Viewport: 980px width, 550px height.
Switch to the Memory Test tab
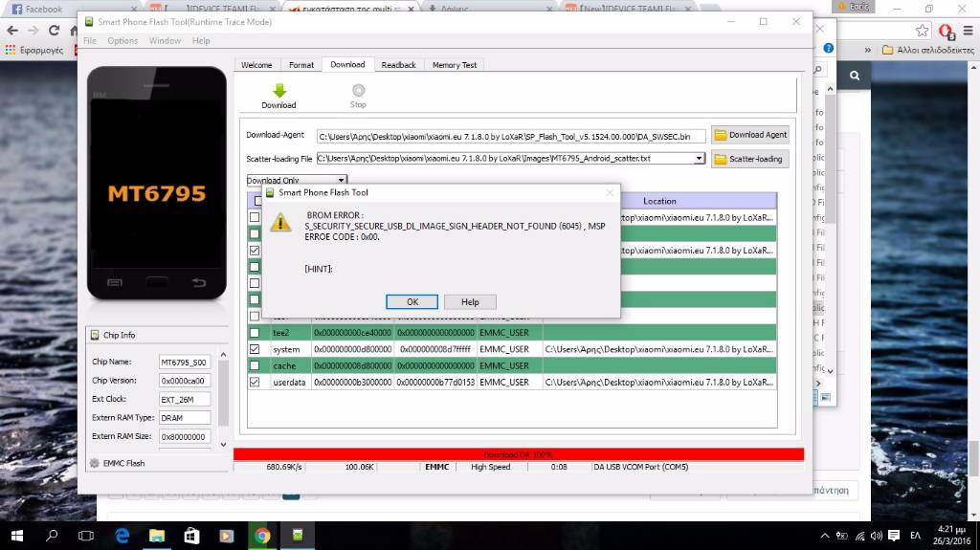point(455,65)
